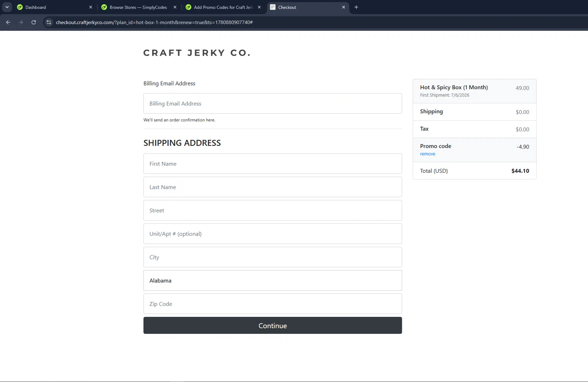Click the Continue button
588x382 pixels.
pos(272,326)
